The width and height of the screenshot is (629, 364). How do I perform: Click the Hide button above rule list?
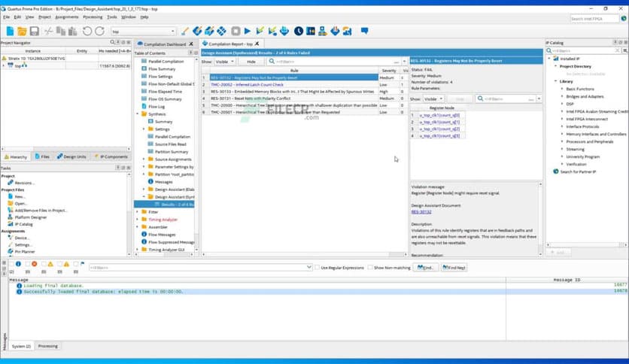(x=251, y=62)
